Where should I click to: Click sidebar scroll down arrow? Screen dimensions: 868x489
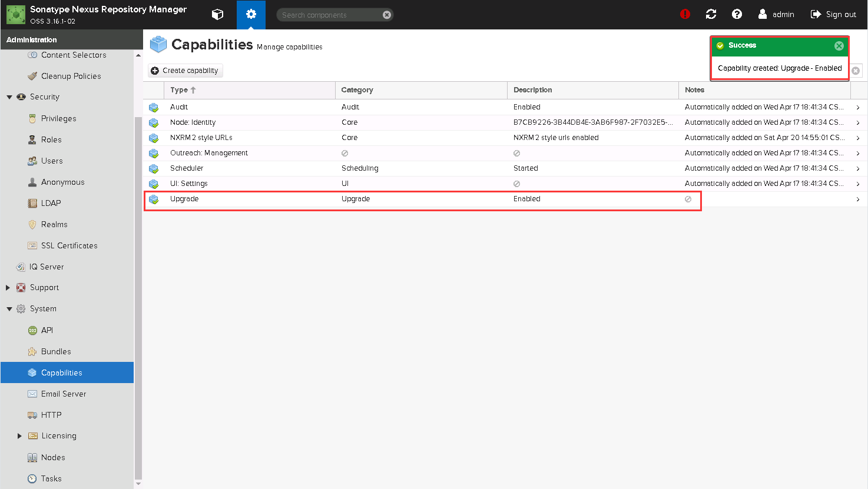click(x=138, y=484)
